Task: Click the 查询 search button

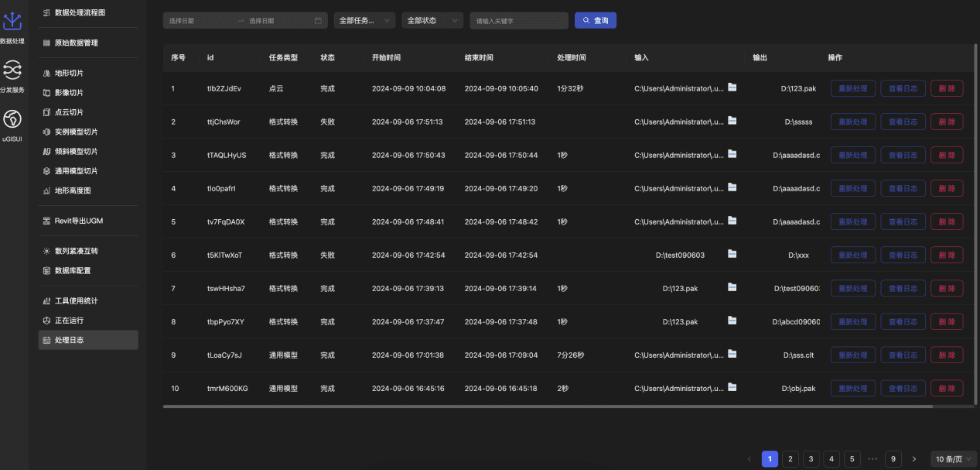Action: tap(595, 21)
